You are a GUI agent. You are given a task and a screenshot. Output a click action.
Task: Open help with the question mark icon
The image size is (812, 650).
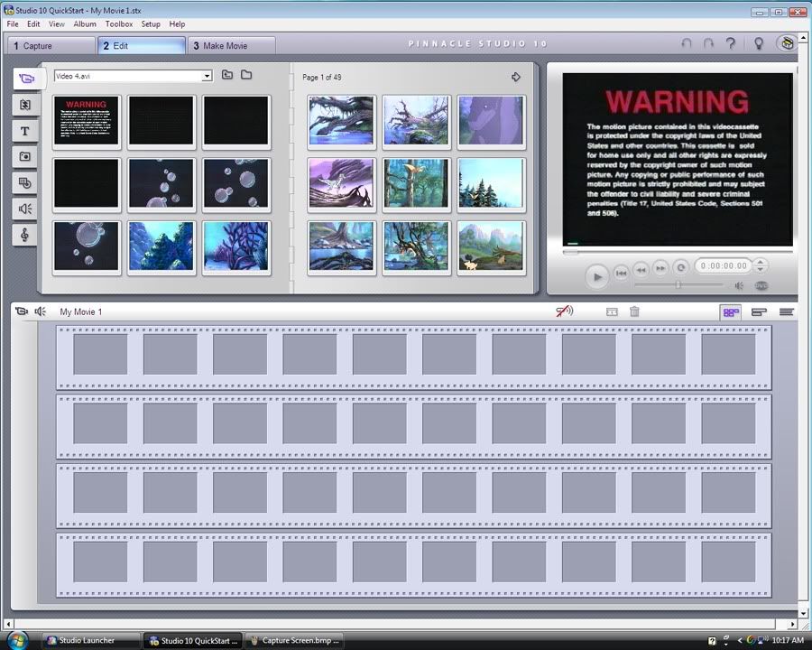731,43
